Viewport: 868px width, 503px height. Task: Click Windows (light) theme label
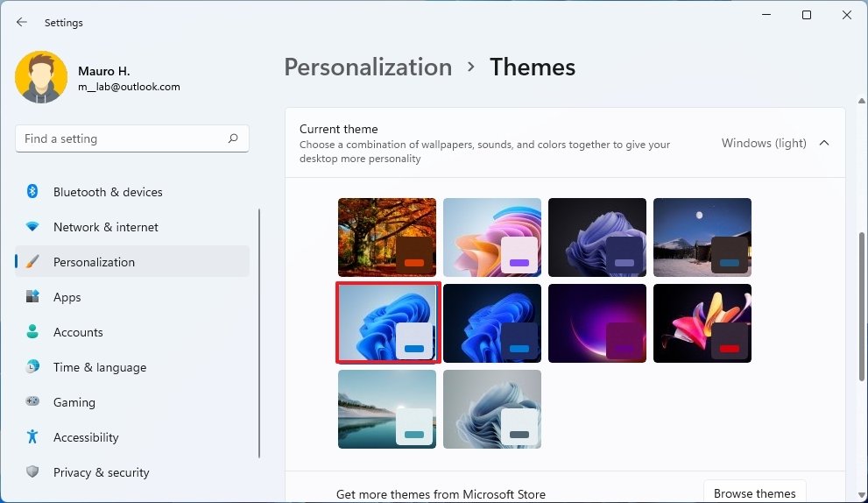click(764, 143)
